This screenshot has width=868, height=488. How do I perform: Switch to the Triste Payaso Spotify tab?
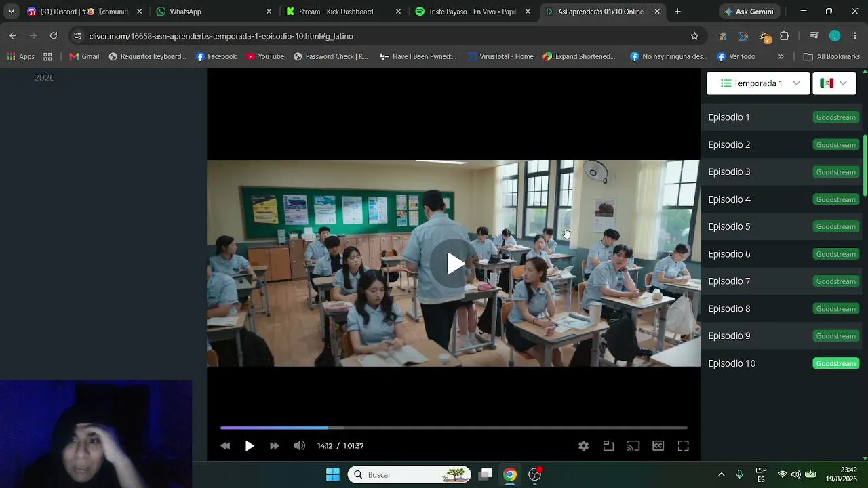[472, 12]
